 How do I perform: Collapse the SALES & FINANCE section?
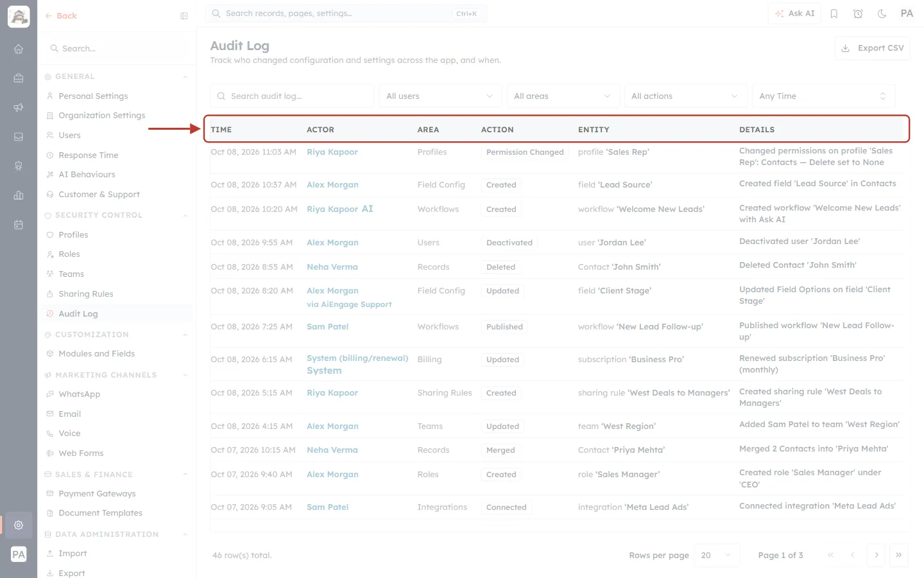[185, 475]
